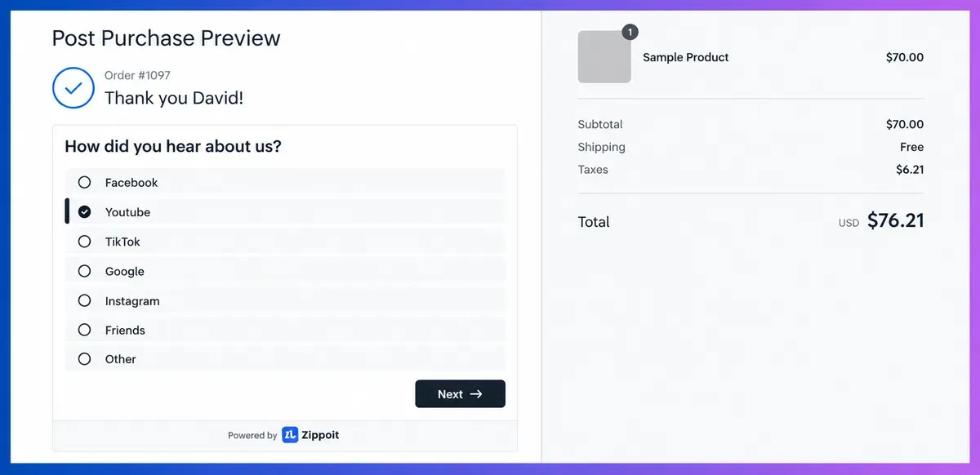Choose the Friends radio option
The width and height of the screenshot is (980, 475).
[x=285, y=330]
